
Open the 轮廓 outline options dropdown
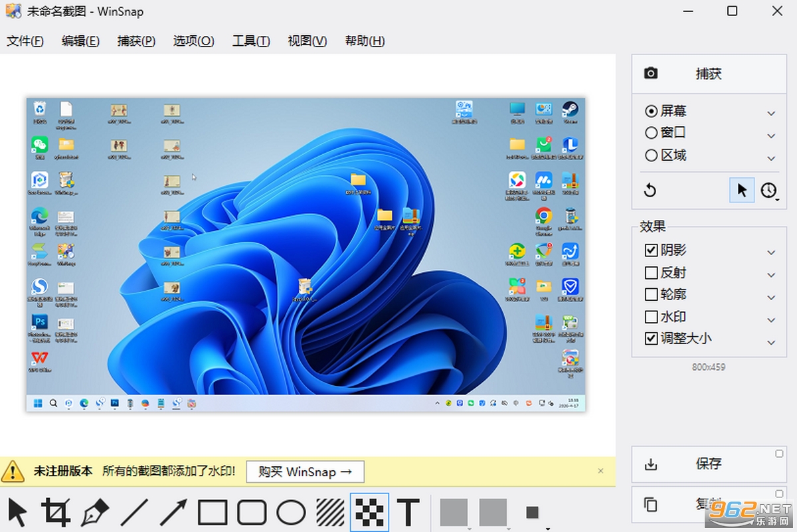(x=771, y=297)
